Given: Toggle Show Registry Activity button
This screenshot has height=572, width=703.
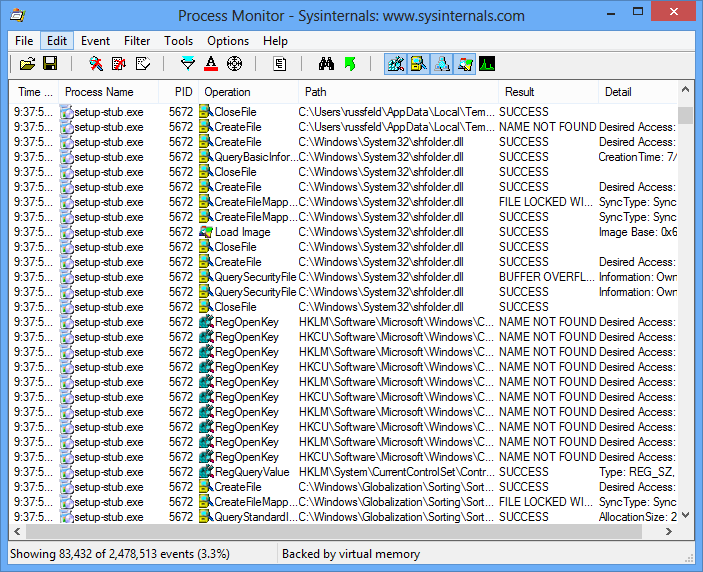Looking at the screenshot, I should click(x=396, y=64).
